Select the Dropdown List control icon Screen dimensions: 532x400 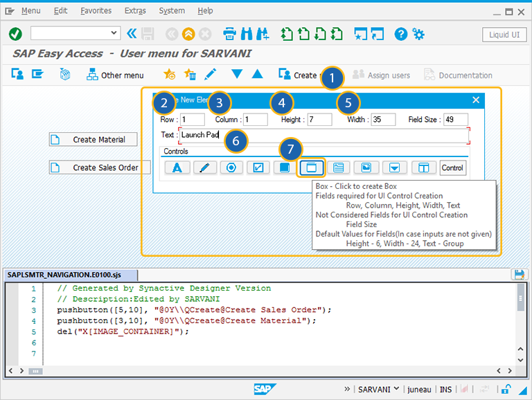tap(395, 167)
